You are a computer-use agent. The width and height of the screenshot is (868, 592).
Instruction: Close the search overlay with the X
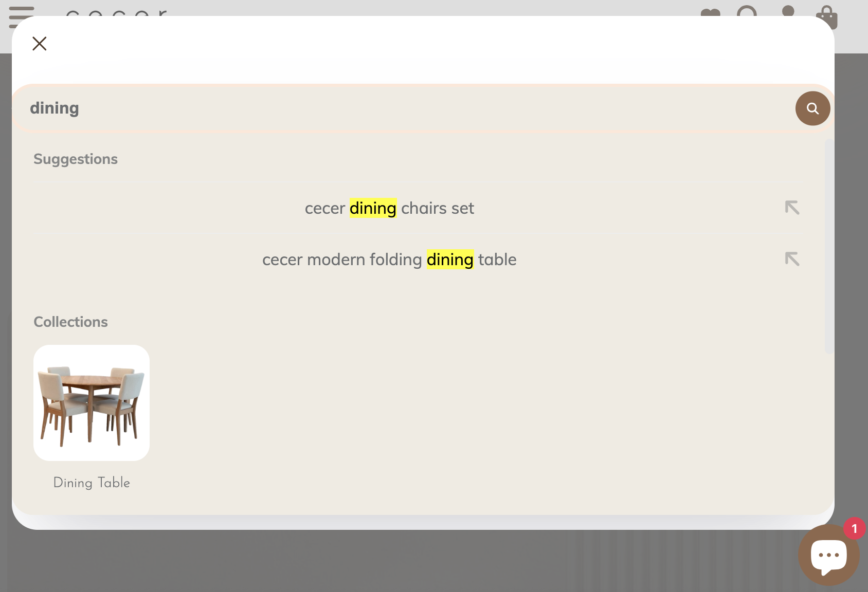pyautogui.click(x=40, y=44)
